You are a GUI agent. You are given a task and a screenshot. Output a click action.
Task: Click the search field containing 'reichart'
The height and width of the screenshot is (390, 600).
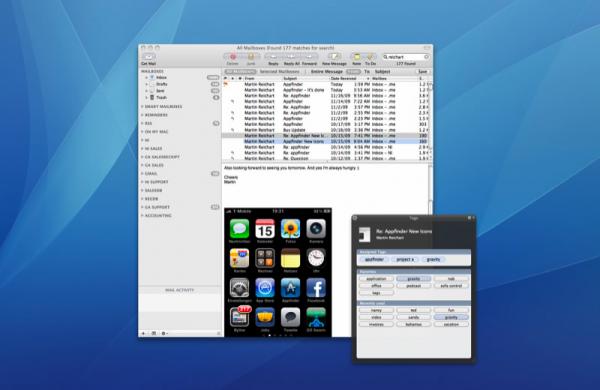pyautogui.click(x=406, y=57)
